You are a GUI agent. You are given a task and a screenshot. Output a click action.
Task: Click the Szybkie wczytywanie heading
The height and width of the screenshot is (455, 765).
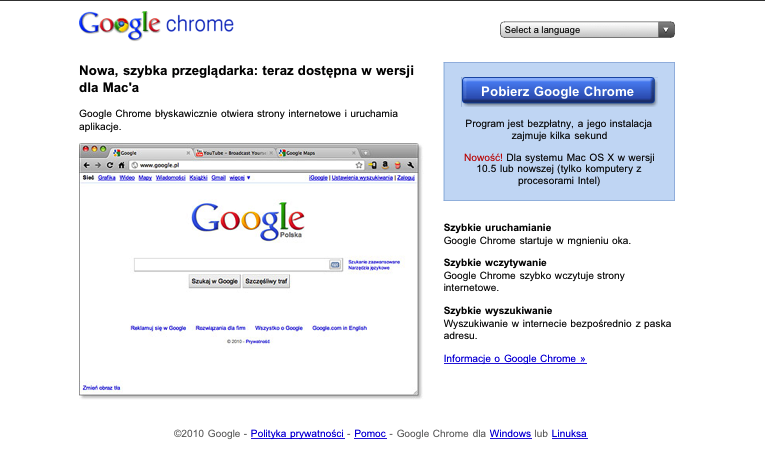(x=495, y=262)
